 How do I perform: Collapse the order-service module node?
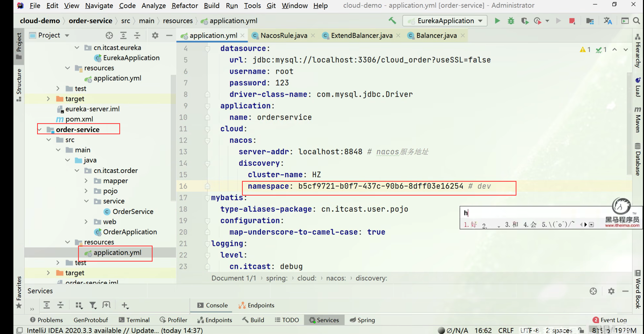[x=40, y=129]
